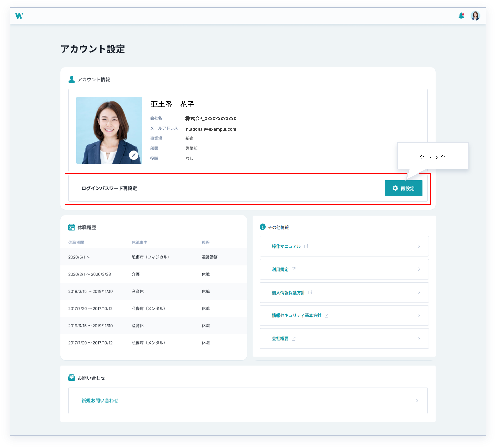Click the 情報セキュリティ基本方針 row chevron

point(419,316)
